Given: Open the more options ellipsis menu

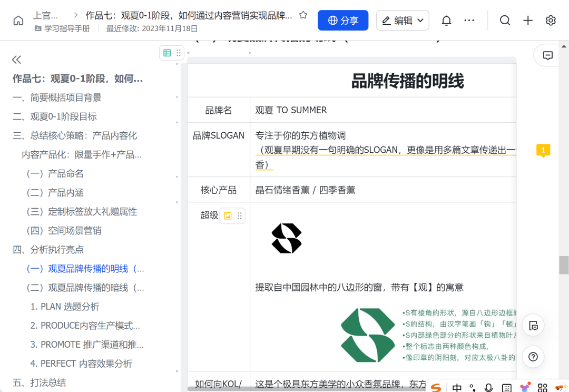Looking at the screenshot, I should click(469, 20).
